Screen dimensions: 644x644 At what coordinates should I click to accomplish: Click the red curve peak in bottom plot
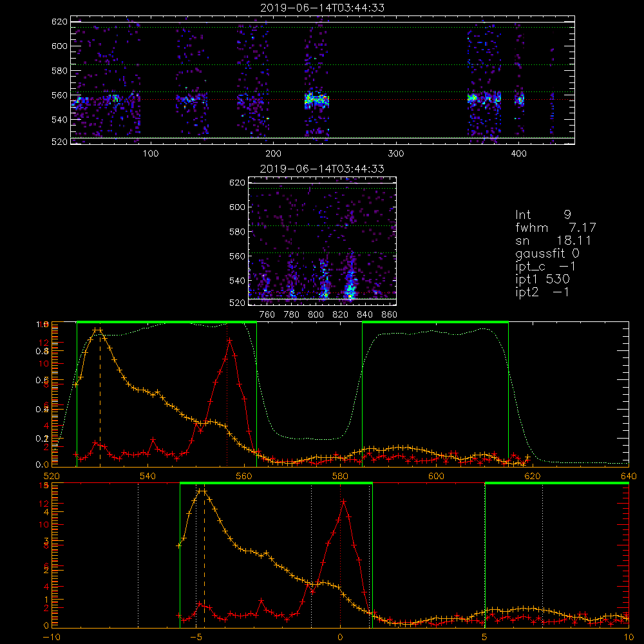pos(343,502)
